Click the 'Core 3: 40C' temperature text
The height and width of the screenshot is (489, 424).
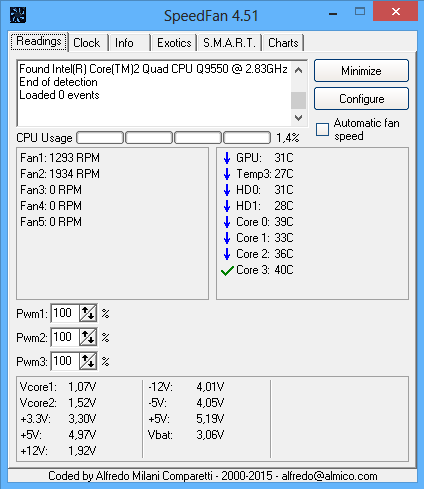point(265,270)
